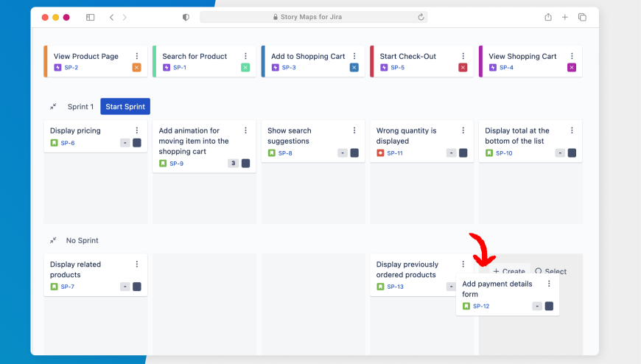The height and width of the screenshot is (364, 641).
Task: Open the SP-9 issue link
Action: (x=176, y=164)
